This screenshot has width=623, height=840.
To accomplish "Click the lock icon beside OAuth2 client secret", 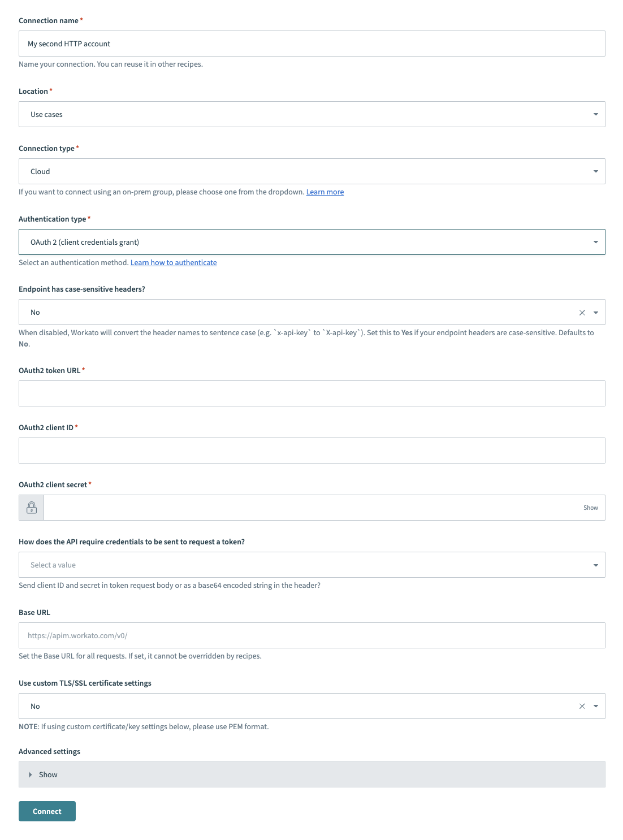I will click(31, 507).
